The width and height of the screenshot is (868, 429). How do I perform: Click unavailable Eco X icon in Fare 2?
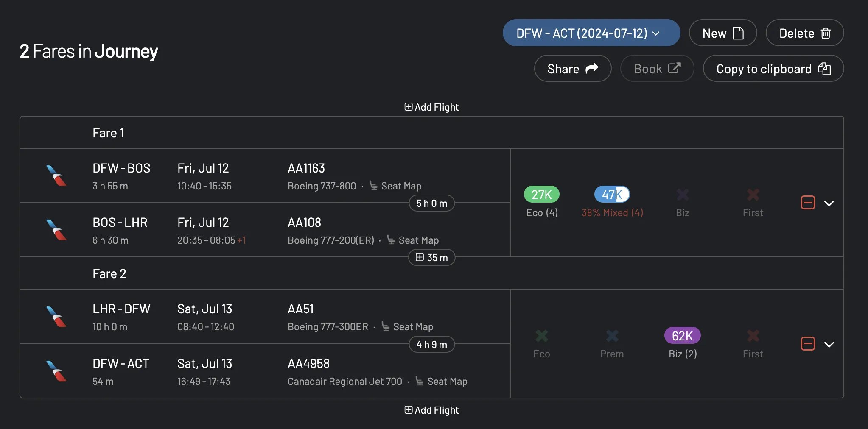(542, 336)
